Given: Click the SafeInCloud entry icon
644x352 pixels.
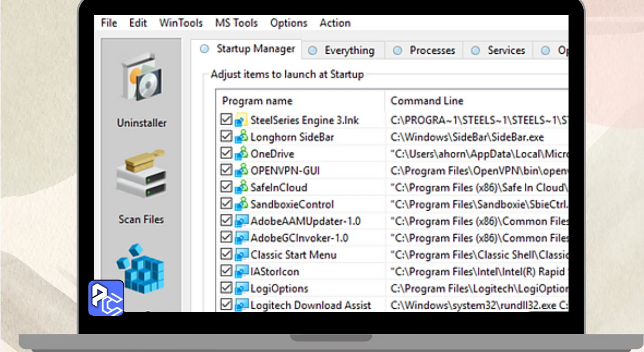Looking at the screenshot, I should click(242, 187).
